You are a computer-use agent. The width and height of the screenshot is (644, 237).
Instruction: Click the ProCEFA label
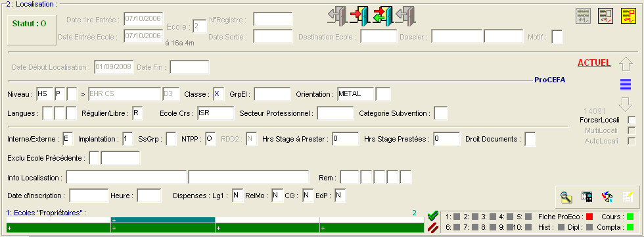coord(549,80)
